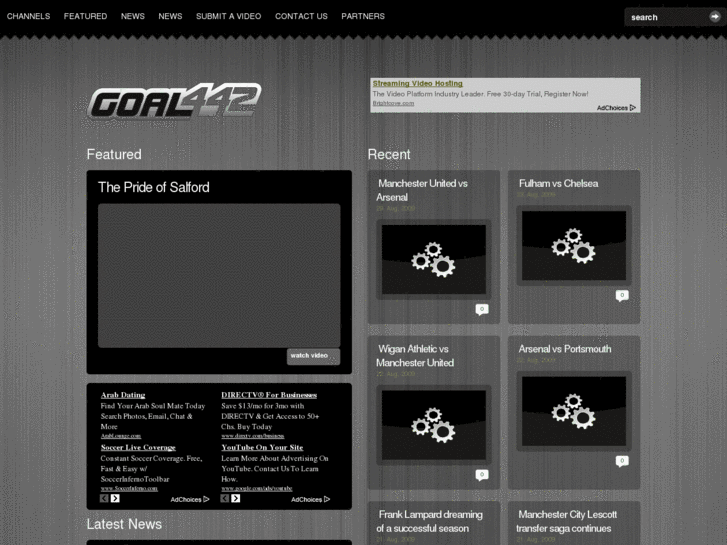
Task: Open Wigan Athletic vs Manchester United thumbnail
Action: 434,425
